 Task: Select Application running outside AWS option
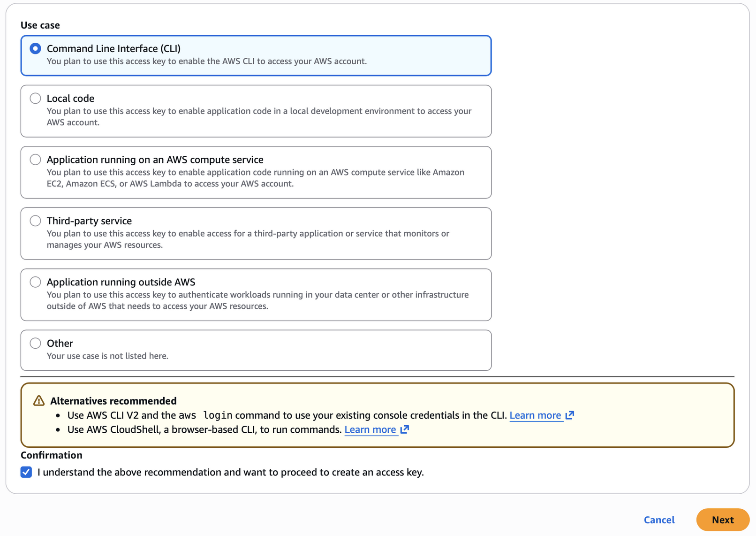[36, 282]
